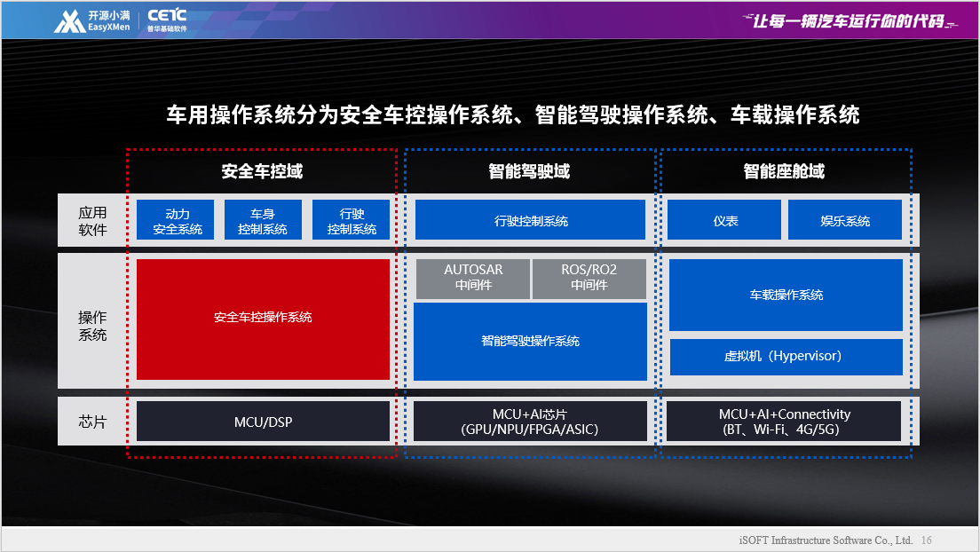Click the EasyXMen logo
This screenshot has height=552, width=980.
tap(92, 20)
